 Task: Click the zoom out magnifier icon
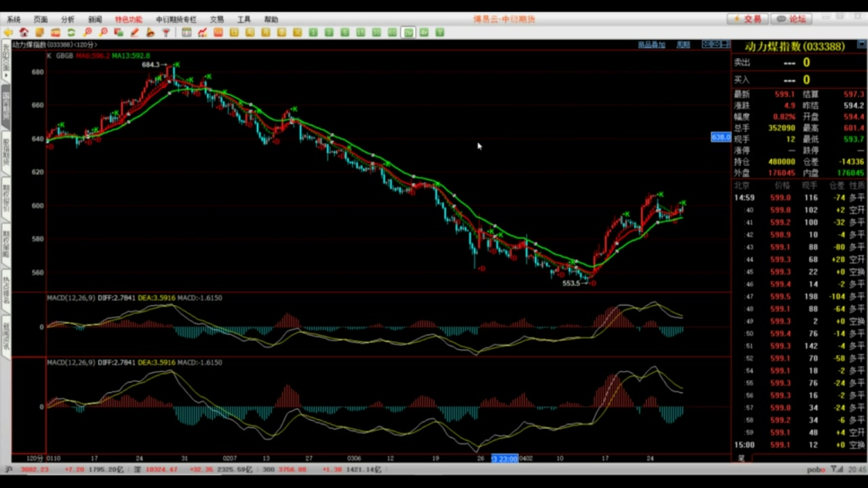pyautogui.click(x=104, y=33)
